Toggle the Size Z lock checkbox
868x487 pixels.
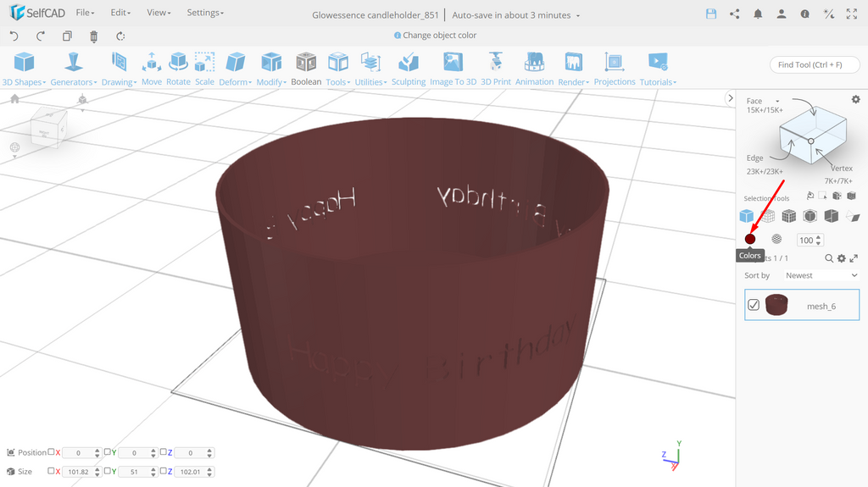[164, 471]
